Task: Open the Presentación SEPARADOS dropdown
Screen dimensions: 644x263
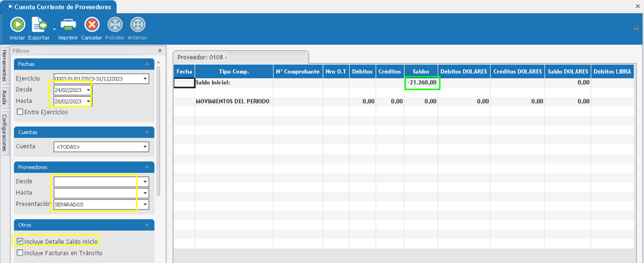Action: pyautogui.click(x=145, y=205)
